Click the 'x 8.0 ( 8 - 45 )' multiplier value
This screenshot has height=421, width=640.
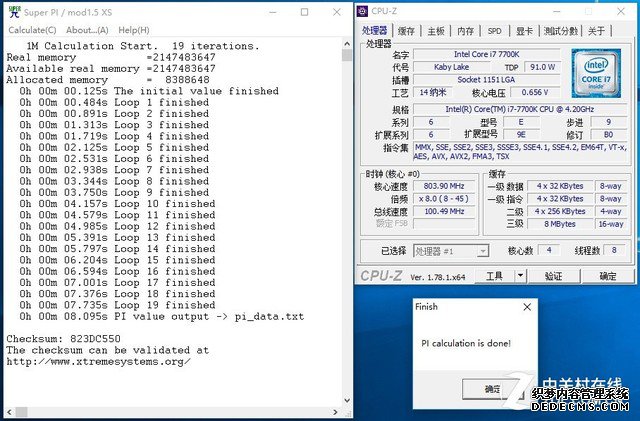(444, 199)
